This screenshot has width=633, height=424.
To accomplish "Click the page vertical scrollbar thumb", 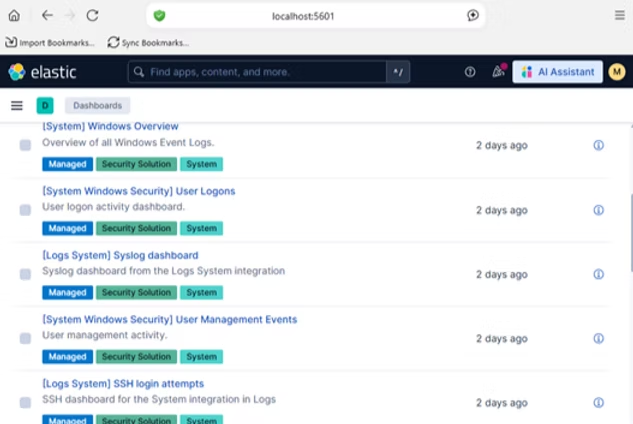I will [x=631, y=233].
